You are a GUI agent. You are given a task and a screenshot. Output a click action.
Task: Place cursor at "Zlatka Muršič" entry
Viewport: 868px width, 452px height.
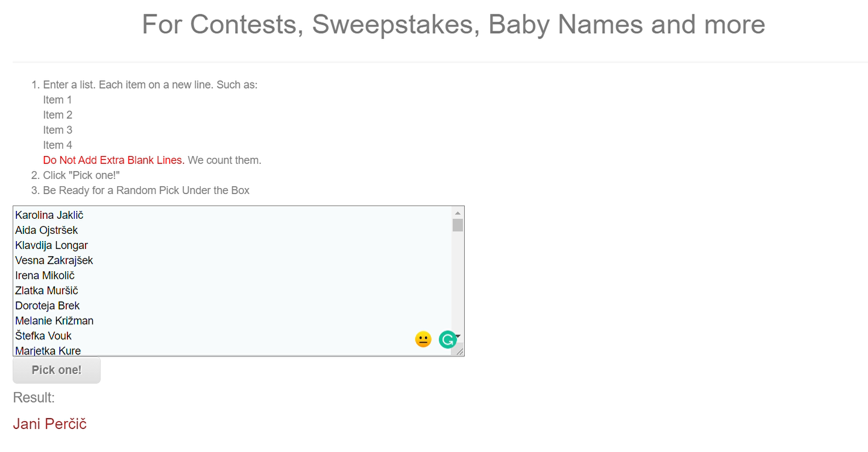(46, 290)
